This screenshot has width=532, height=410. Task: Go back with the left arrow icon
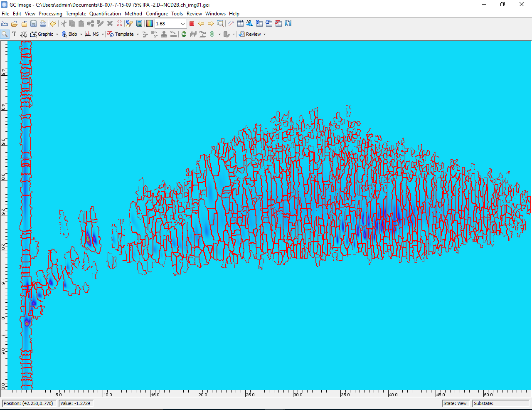(x=201, y=24)
